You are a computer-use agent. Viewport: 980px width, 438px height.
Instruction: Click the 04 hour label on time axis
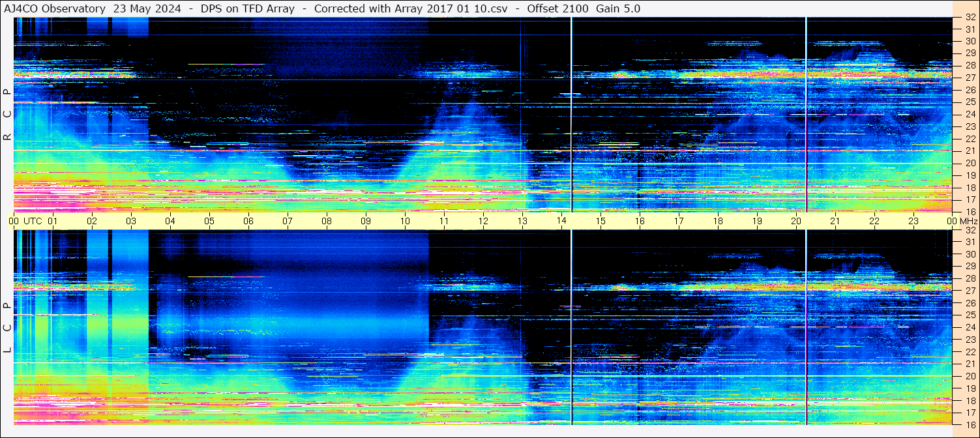(170, 221)
